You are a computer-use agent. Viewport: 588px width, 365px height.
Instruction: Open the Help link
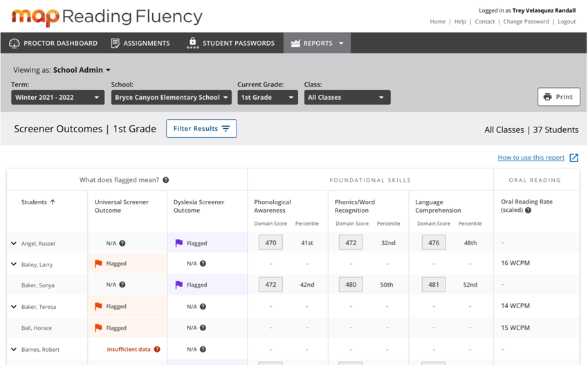pyautogui.click(x=460, y=21)
